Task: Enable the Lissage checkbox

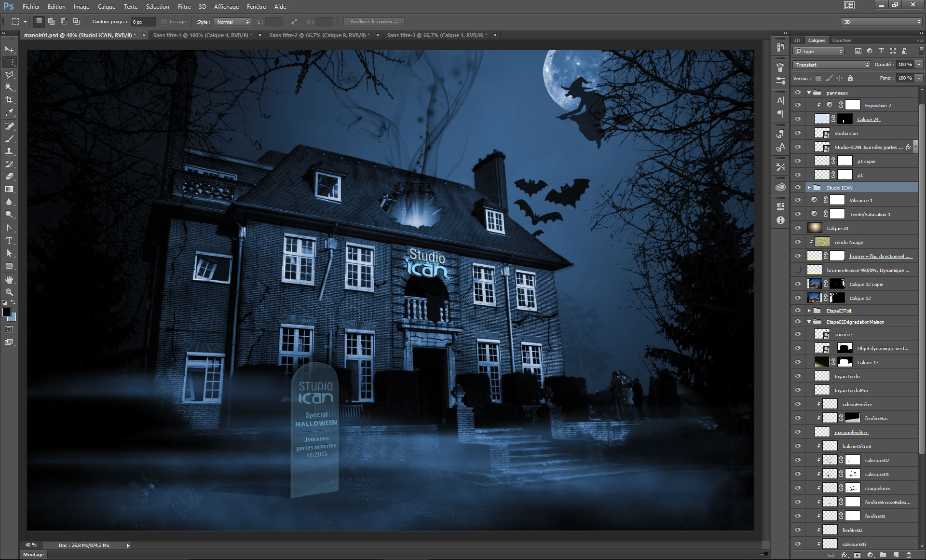Action: point(163,22)
